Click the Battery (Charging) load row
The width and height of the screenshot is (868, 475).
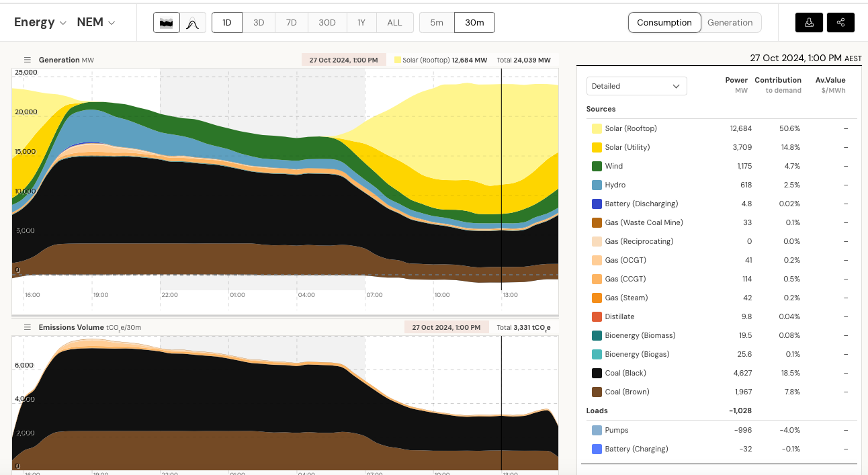coord(636,449)
